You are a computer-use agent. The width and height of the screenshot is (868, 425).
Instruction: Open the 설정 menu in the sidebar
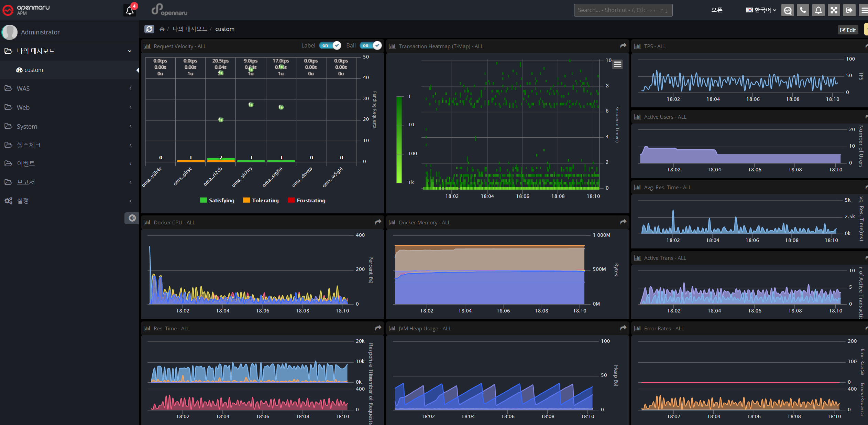click(x=23, y=201)
